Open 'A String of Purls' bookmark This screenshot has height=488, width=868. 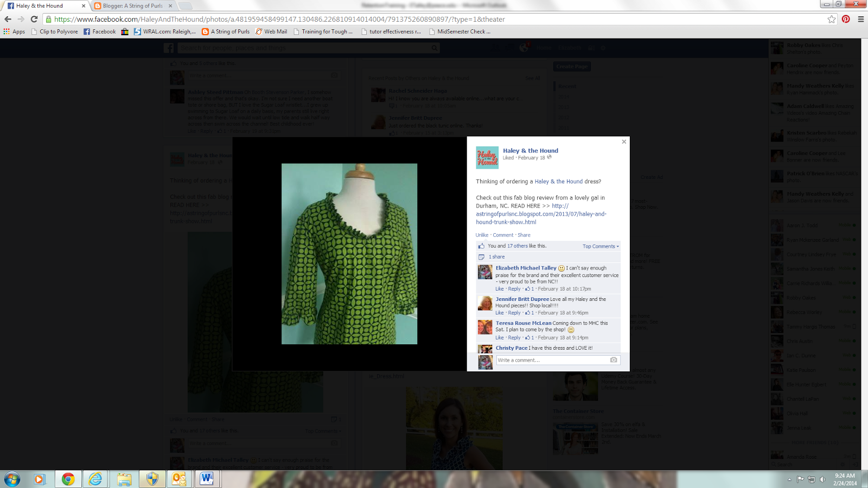tap(226, 31)
